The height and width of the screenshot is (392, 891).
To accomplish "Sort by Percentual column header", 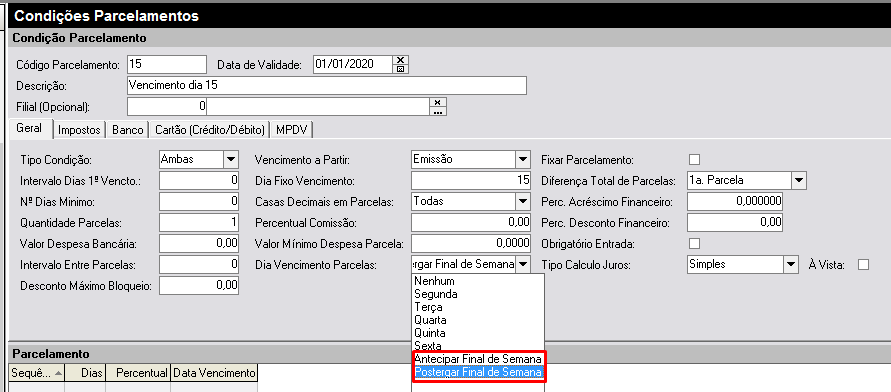I will pyautogui.click(x=138, y=373).
